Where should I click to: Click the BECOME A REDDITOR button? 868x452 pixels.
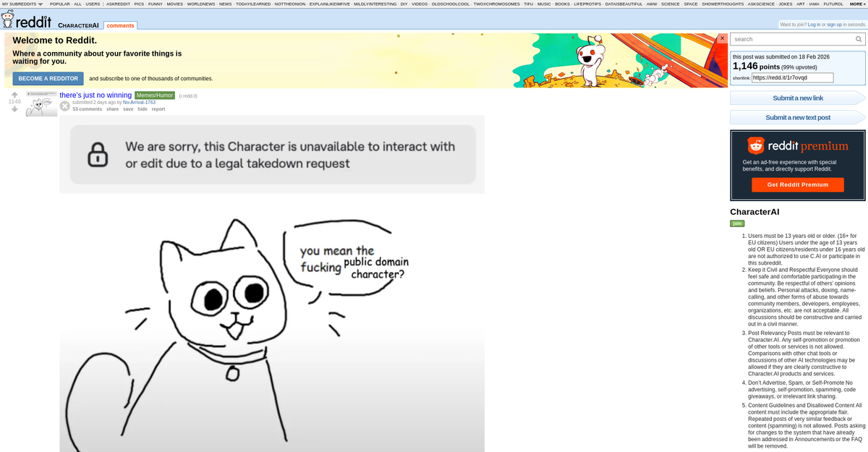click(48, 78)
